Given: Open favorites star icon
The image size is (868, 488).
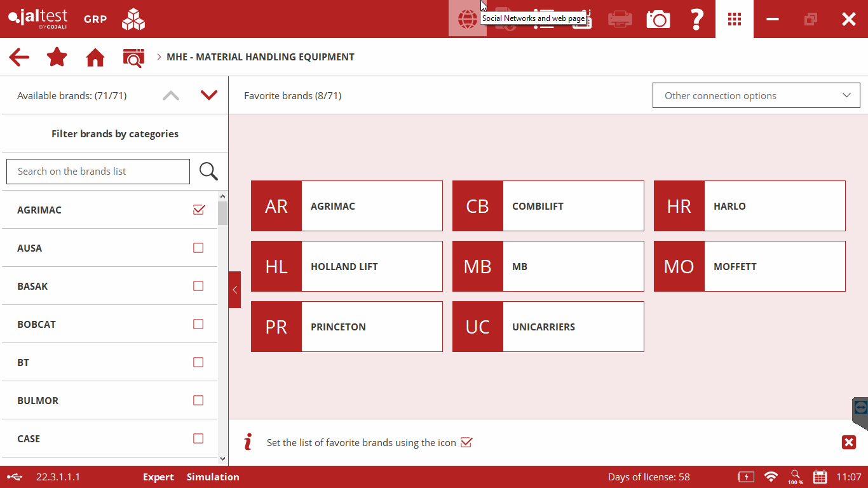Looking at the screenshot, I should tap(57, 57).
